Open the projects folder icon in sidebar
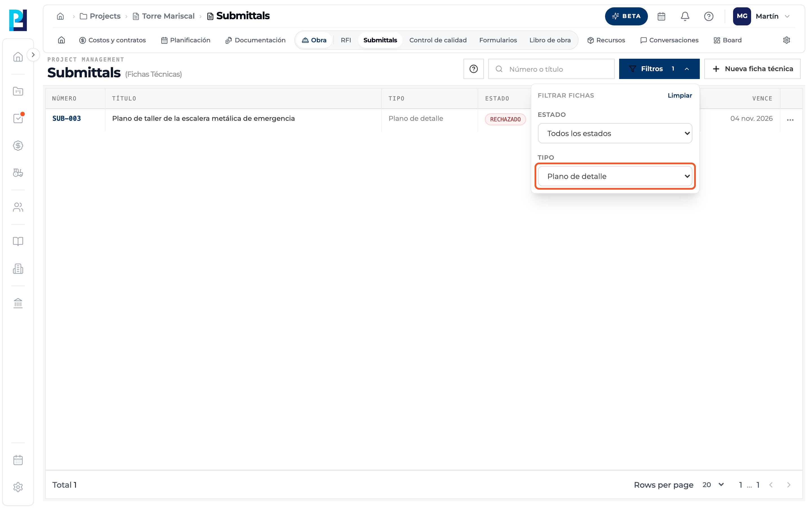Screen dimensions: 812x508 click(18, 91)
